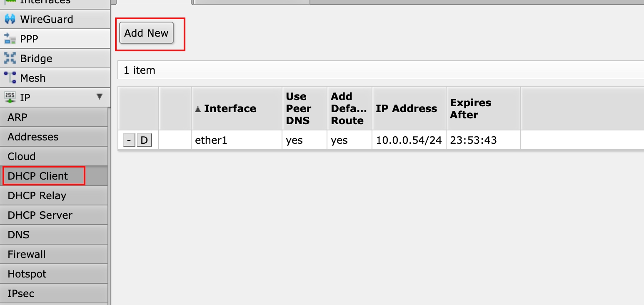
Task: Disable ether1 client with D button
Action: (x=144, y=140)
